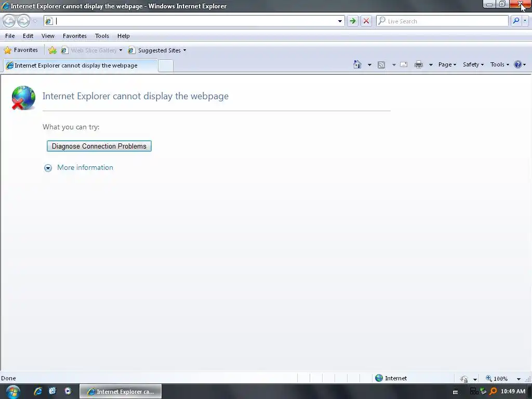The height and width of the screenshot is (399, 532).
Task: Open the Windows Start menu orb
Action: (13, 392)
